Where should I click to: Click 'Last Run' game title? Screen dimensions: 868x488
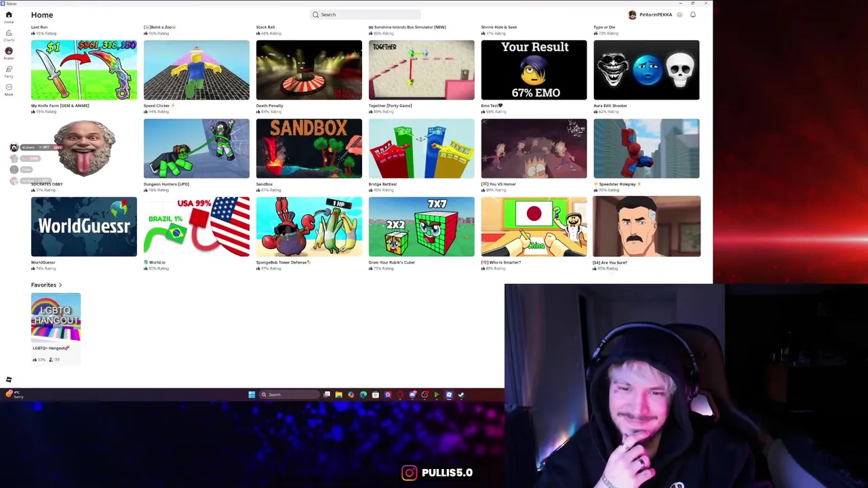pyautogui.click(x=39, y=27)
